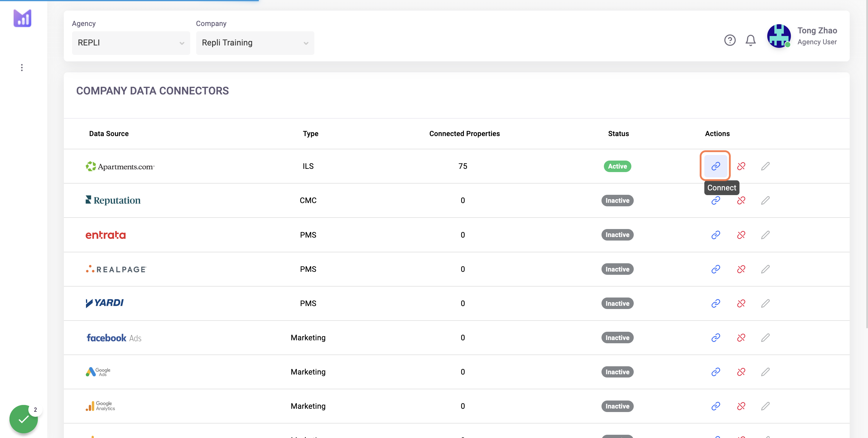
Task: Click the edit pencil for Apartments.com
Action: pyautogui.click(x=765, y=166)
